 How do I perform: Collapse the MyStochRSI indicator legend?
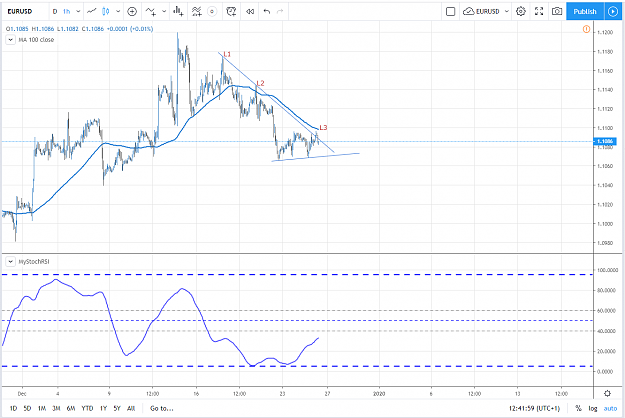(x=10, y=262)
